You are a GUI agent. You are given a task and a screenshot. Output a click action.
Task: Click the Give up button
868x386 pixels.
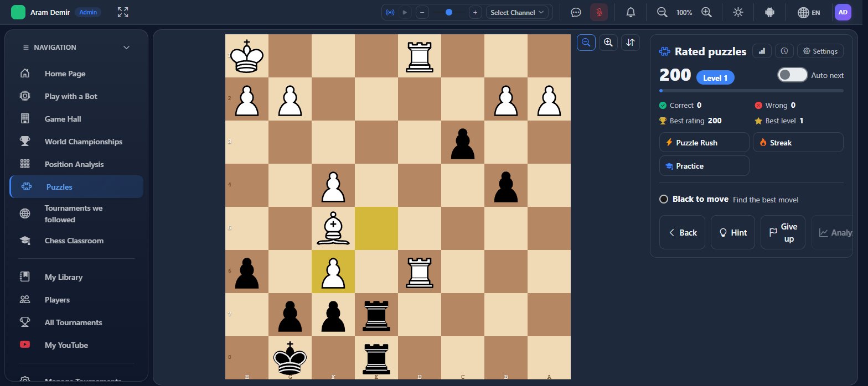coord(783,232)
